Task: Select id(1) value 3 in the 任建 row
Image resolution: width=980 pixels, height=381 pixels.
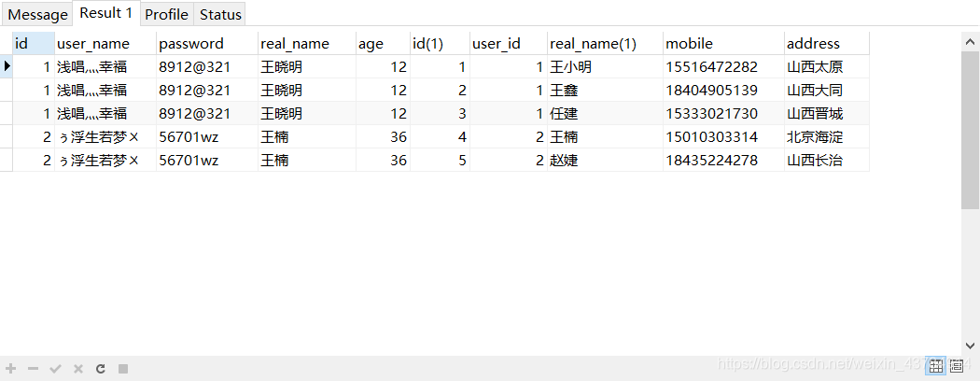Action: 440,113
